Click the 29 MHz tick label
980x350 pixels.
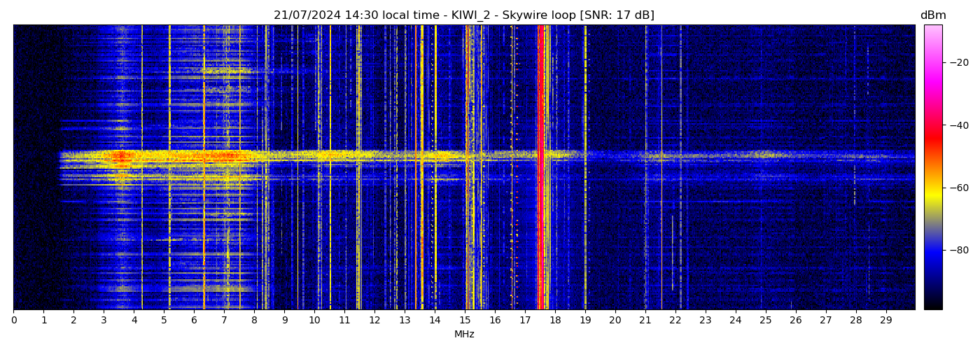885,321
